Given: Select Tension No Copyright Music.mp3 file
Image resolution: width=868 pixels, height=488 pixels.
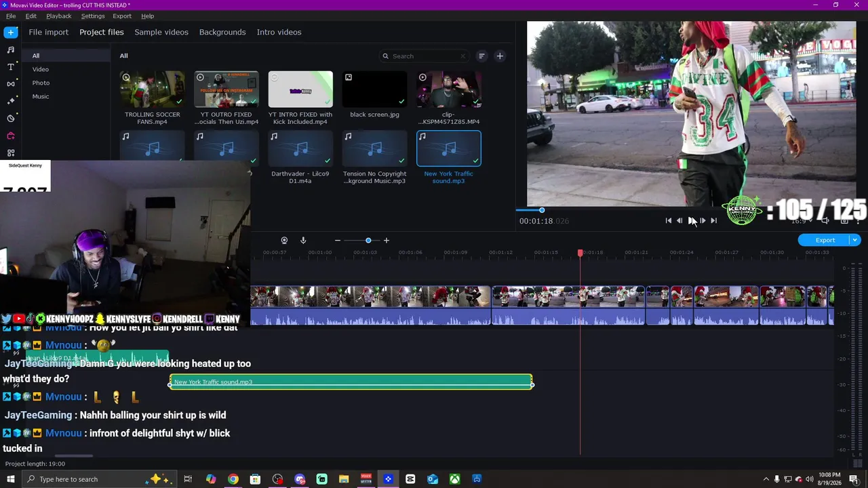Looking at the screenshot, I should click(374, 149).
